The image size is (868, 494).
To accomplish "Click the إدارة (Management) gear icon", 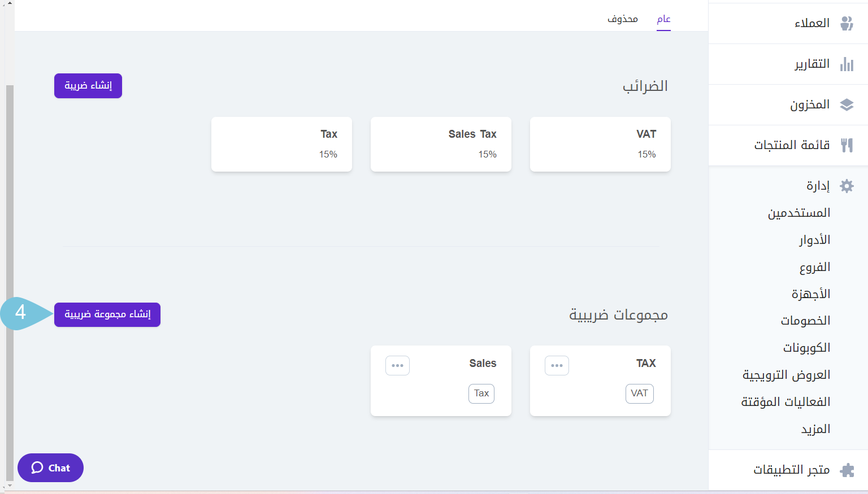I will tap(846, 186).
